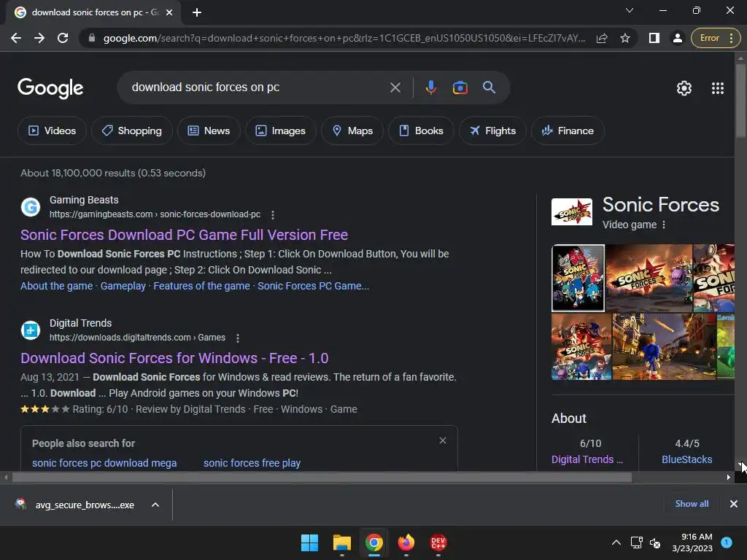Open the Sonic running in city image

tap(664, 346)
